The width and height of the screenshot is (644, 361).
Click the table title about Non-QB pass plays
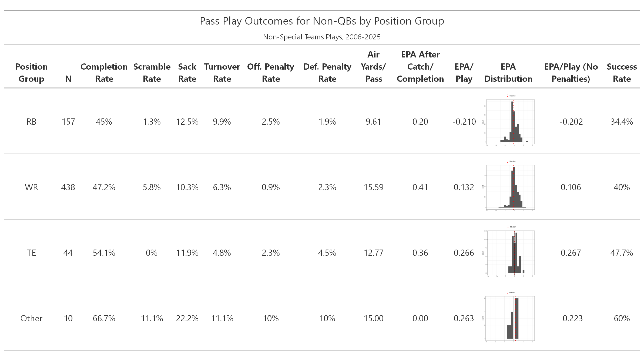[322, 21]
